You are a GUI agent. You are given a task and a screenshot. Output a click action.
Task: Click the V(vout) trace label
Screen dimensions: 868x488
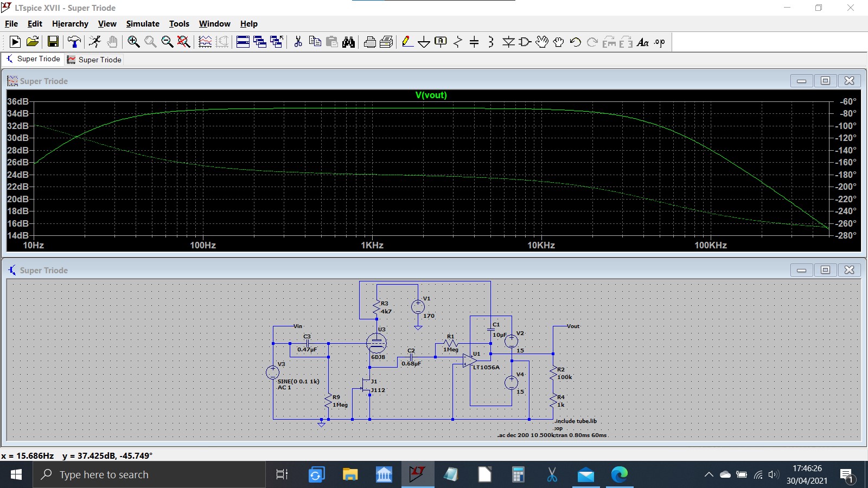pyautogui.click(x=431, y=95)
